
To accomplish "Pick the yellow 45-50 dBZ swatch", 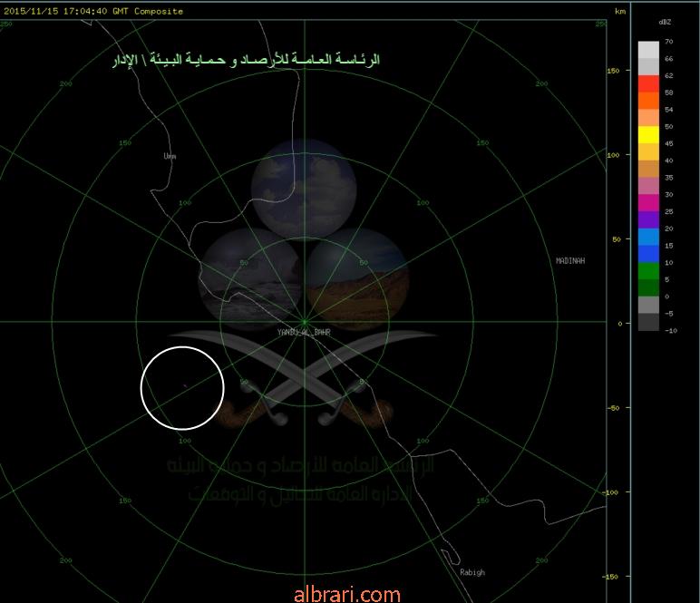I will tap(648, 135).
